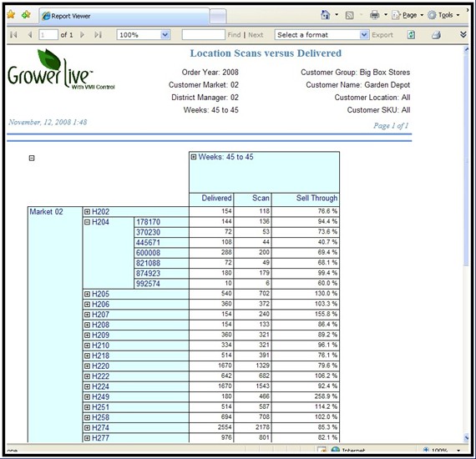Select the Report Viewer tab
Screen dimensions: 476x459
point(124,16)
